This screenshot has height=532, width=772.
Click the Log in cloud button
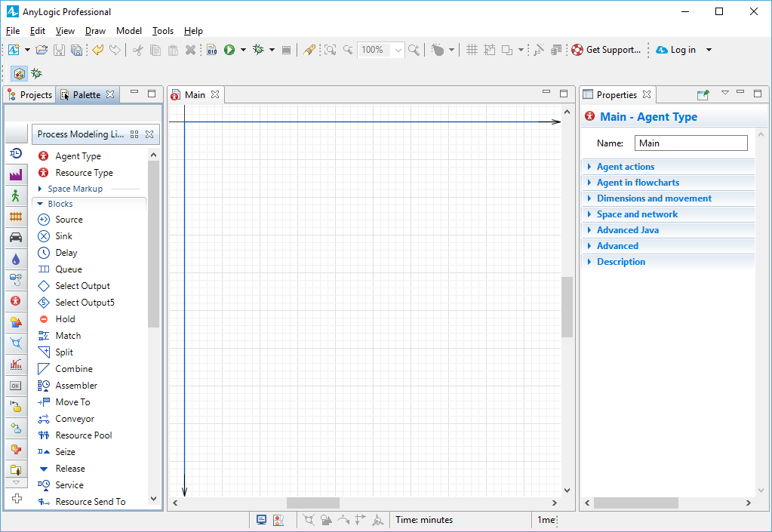676,50
